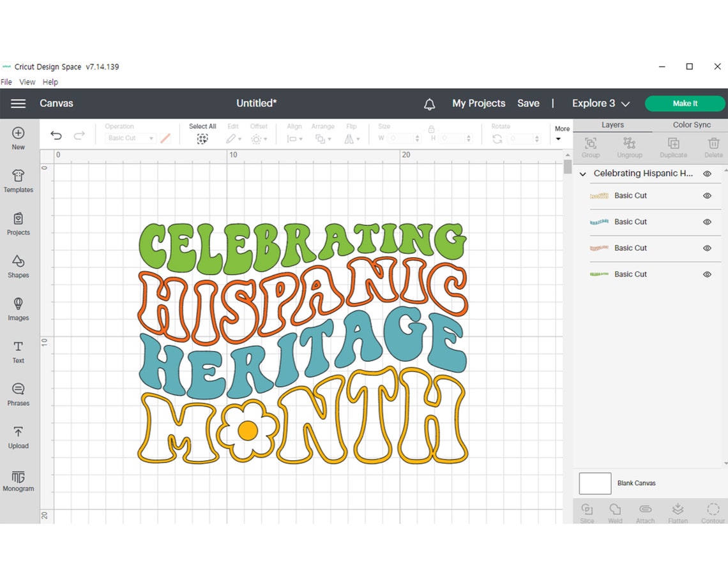Toggle visibility of the HISPANIC layer

[x=707, y=248]
